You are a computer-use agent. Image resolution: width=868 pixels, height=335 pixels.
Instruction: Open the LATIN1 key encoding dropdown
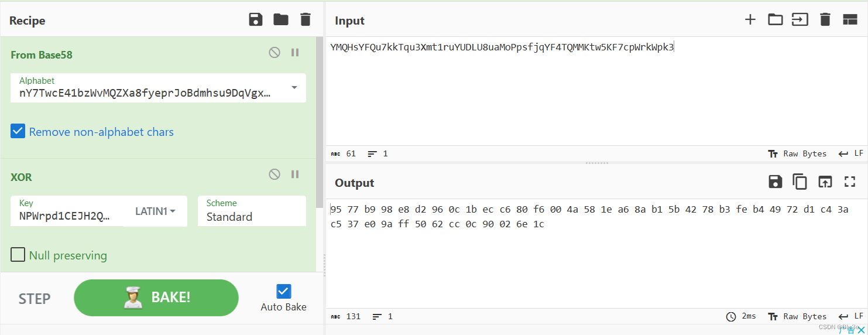coord(156,211)
